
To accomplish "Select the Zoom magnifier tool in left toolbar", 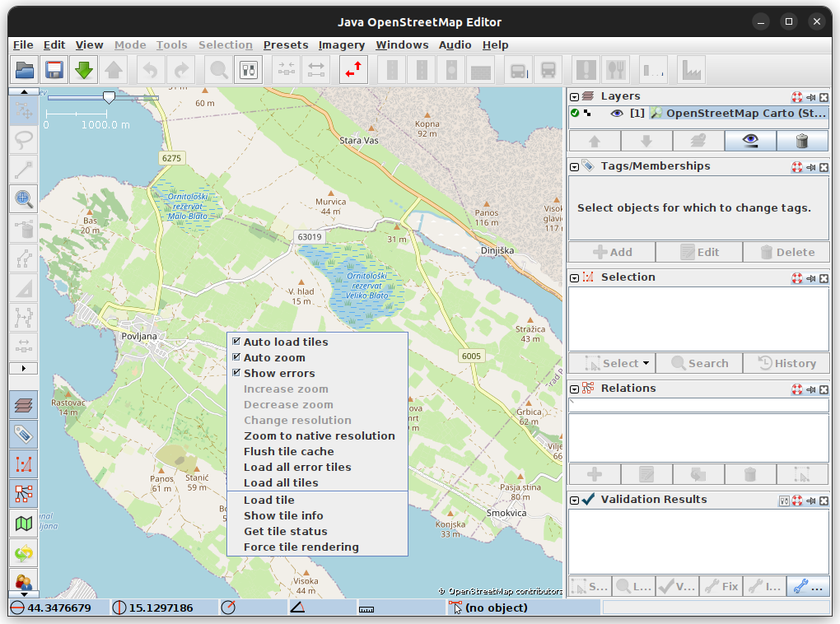I will (x=24, y=198).
